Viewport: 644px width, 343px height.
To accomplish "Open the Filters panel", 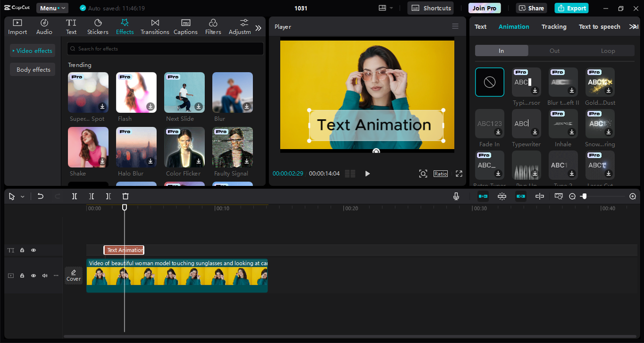I will [213, 27].
